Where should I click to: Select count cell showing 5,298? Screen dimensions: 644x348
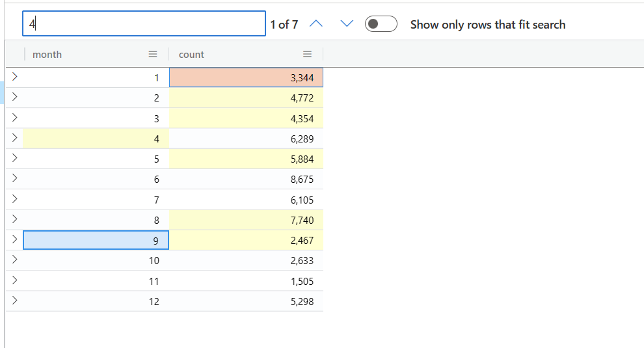(x=246, y=301)
